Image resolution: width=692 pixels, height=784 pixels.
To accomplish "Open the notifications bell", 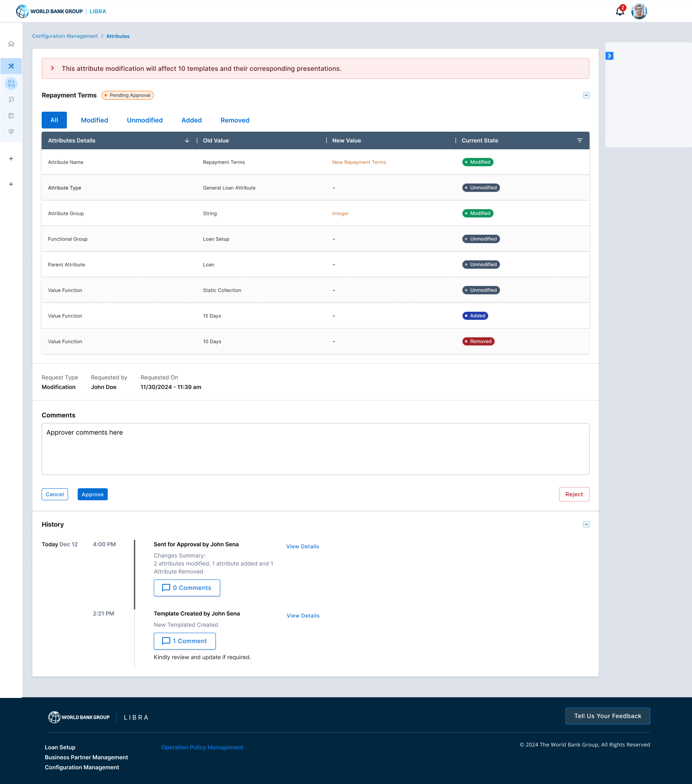I will tap(620, 11).
